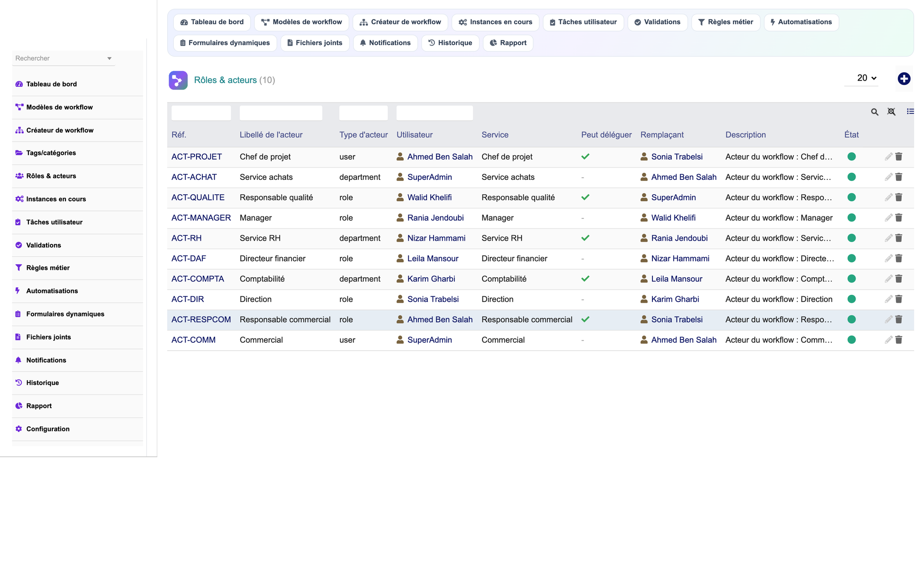
Task: Edit the ACT-ACHAT row with pencil icon
Action: pos(888,177)
